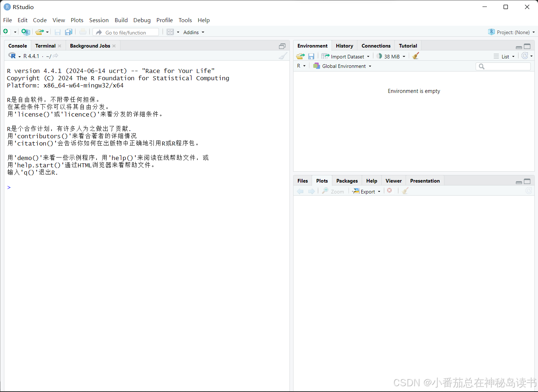
Task: Remove current plot with red X icon
Action: coord(390,190)
